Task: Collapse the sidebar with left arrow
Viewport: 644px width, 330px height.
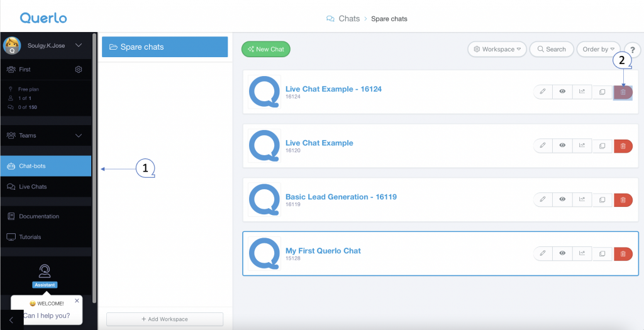Action: click(11, 320)
